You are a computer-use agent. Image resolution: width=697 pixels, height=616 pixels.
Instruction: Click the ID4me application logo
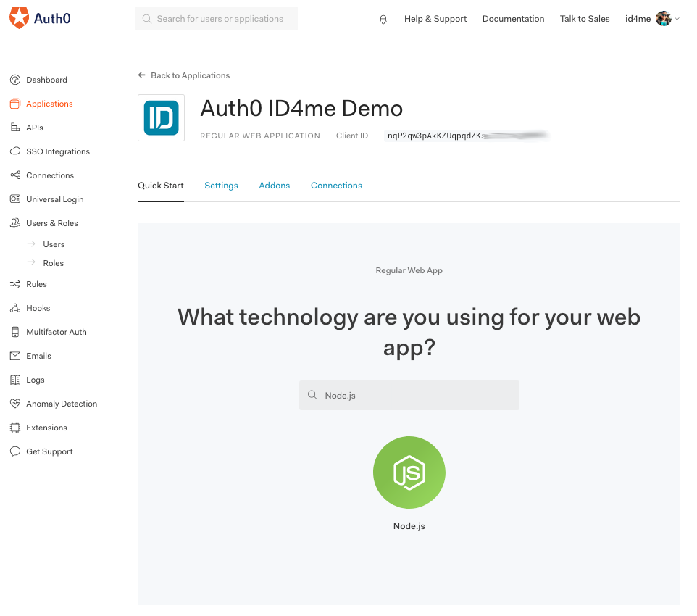click(x=161, y=118)
